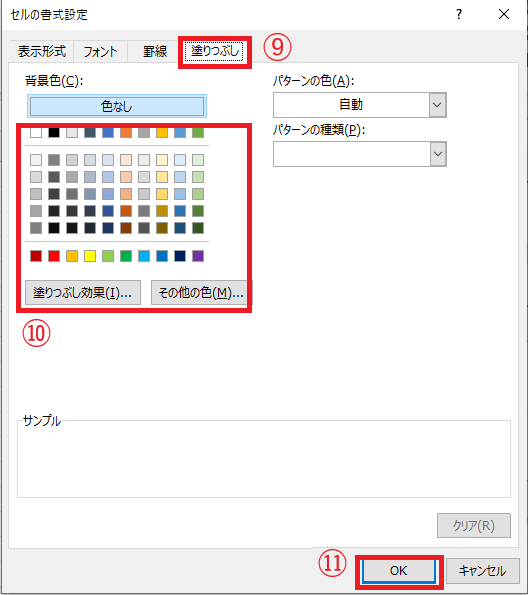Open the フォント tab
The image size is (528, 595).
101,51
